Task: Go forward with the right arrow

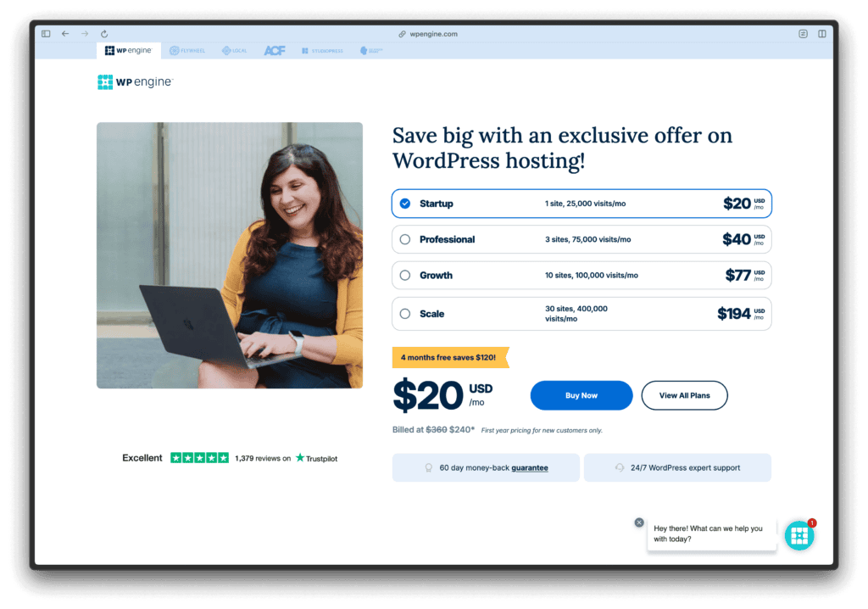Action: pyautogui.click(x=85, y=34)
